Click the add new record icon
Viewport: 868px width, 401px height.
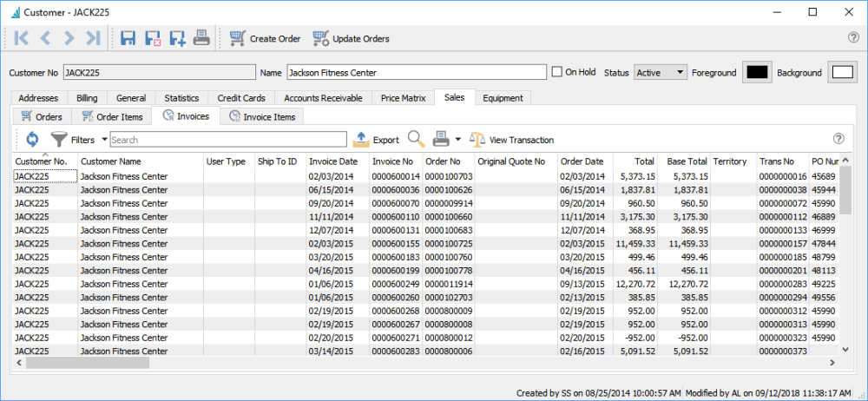177,38
